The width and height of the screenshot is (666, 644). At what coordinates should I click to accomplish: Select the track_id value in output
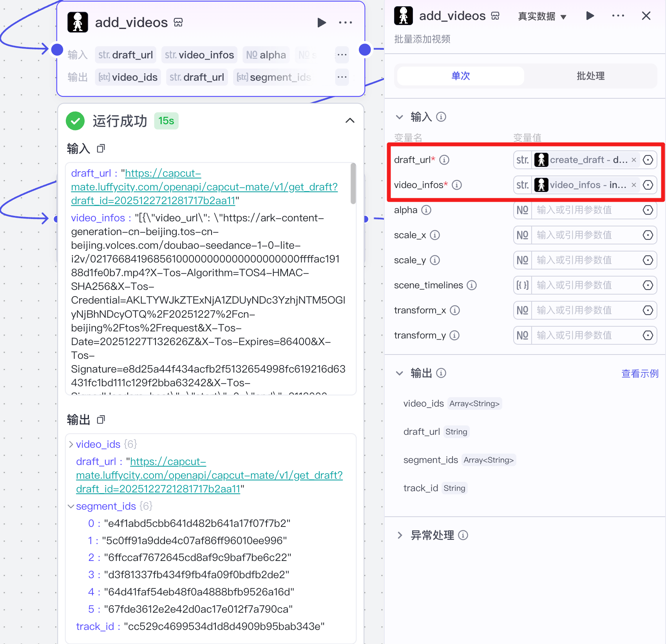pyautogui.click(x=224, y=626)
